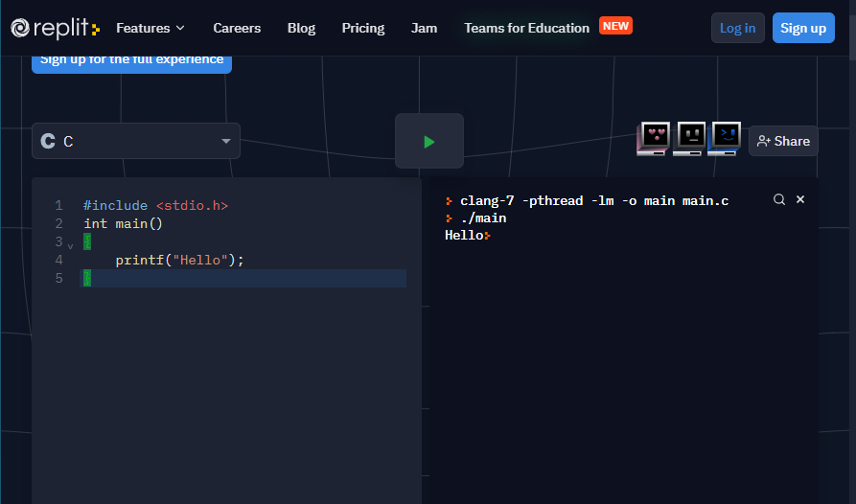Click the Sign up button

coord(803,28)
